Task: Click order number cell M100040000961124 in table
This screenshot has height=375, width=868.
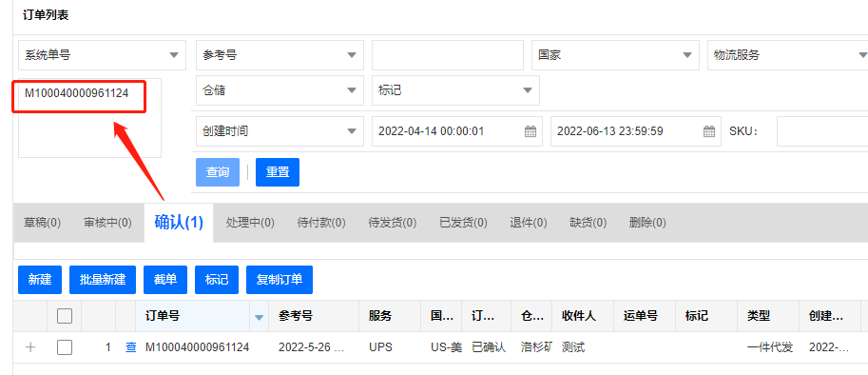Action: 197,347
